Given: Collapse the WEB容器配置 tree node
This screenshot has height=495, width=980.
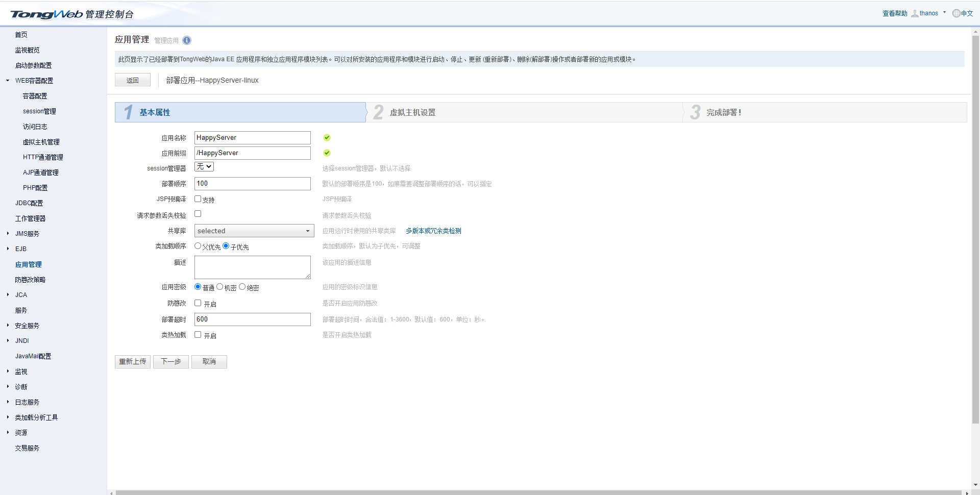Looking at the screenshot, I should tap(8, 81).
